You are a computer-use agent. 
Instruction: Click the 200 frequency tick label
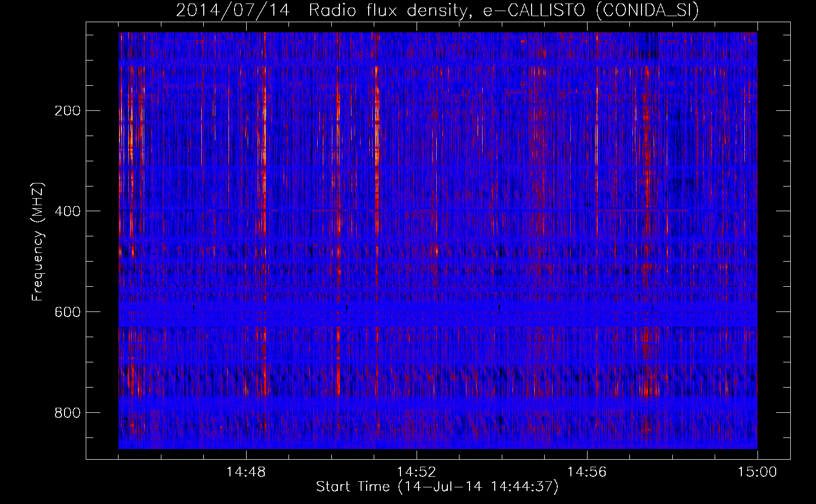(x=67, y=110)
